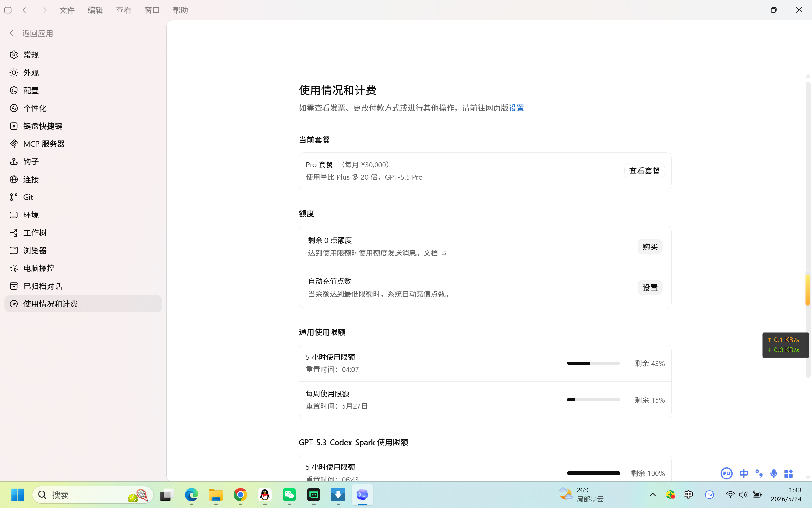
Task: Click the GPT-5.3-Codex-Spark 5 小时 progress bar
Action: [x=593, y=473]
